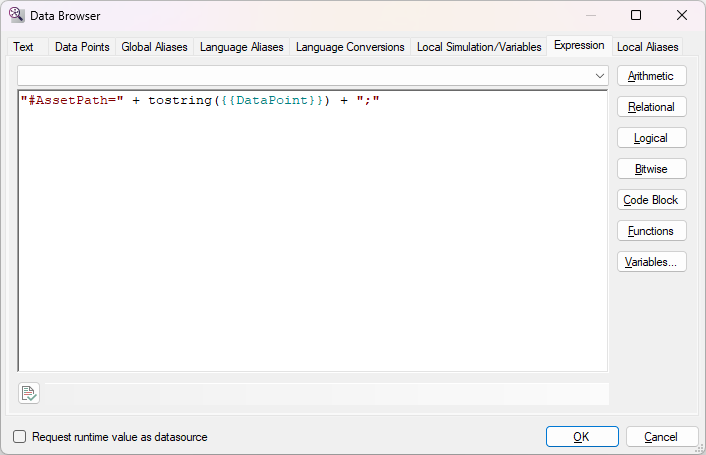Open the Local Simulation/Variables tab
The width and height of the screenshot is (706, 455).
pyautogui.click(x=479, y=47)
